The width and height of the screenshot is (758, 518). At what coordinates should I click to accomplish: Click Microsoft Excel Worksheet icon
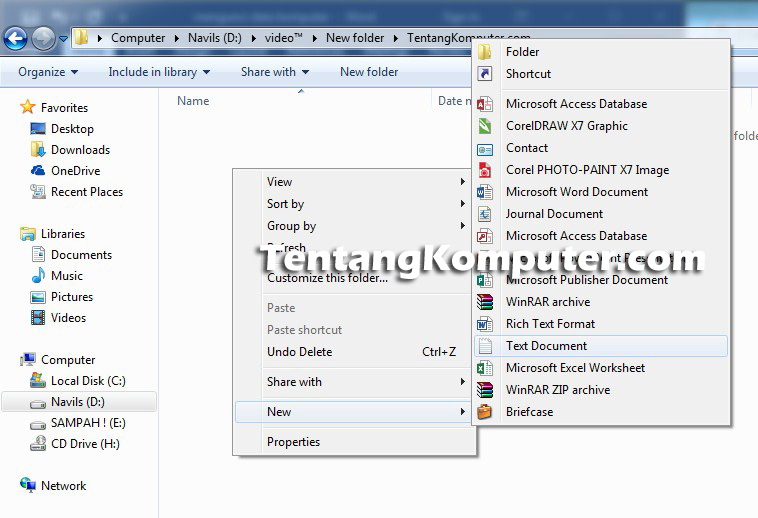(485, 368)
